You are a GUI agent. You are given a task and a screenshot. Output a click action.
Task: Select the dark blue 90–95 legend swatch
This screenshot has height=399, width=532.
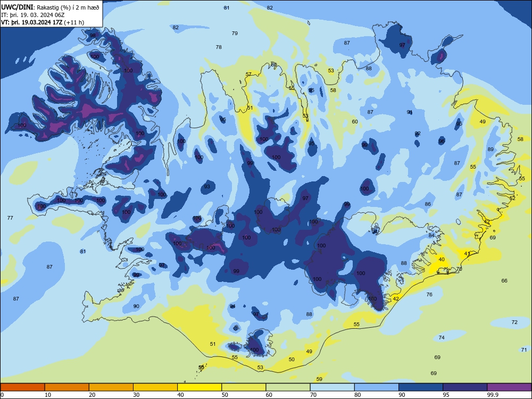coord(421,387)
